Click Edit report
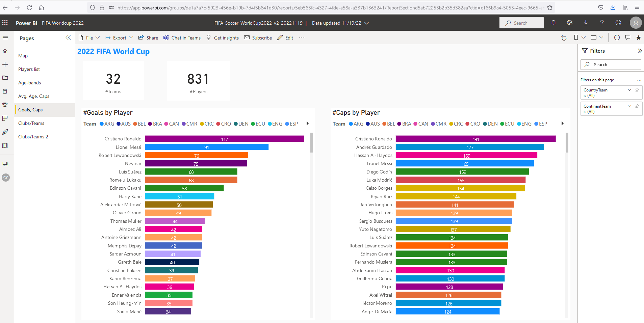This screenshot has width=644, height=323. coord(285,38)
